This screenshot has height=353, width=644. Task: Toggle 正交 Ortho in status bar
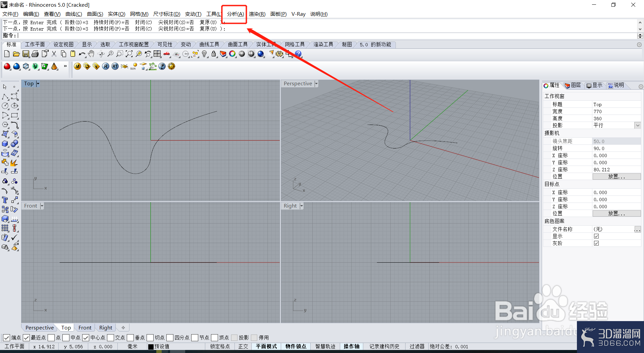[x=243, y=346]
